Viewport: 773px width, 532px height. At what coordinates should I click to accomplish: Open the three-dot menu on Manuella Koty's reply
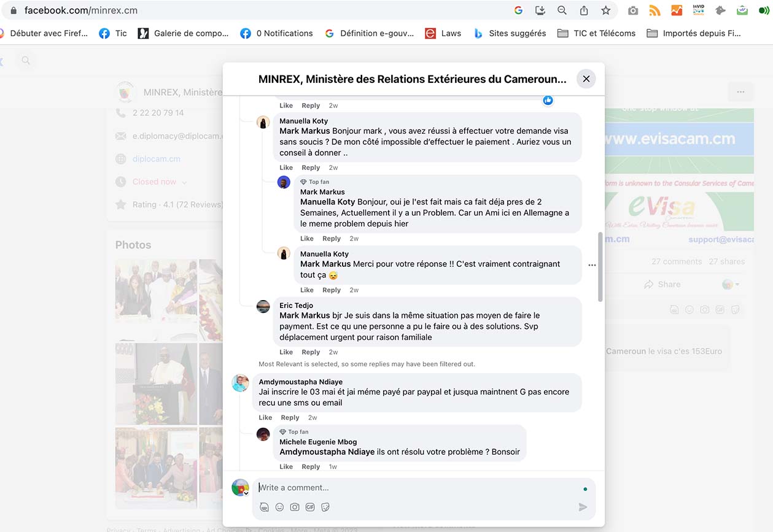[592, 265]
